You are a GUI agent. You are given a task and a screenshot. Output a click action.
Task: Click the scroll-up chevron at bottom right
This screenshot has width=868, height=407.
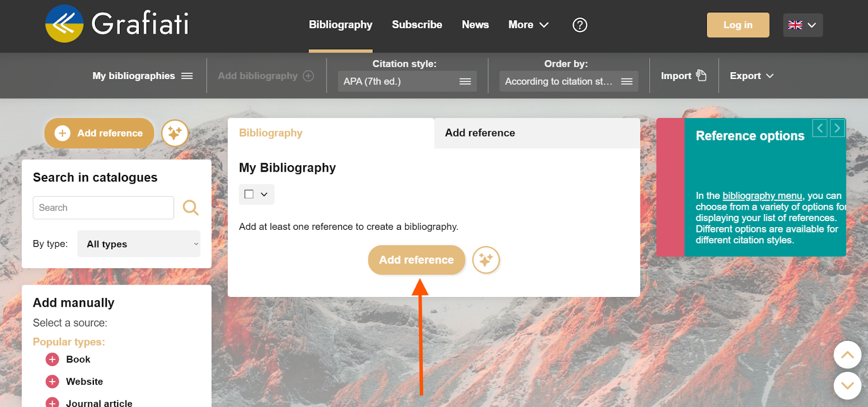[x=847, y=354]
